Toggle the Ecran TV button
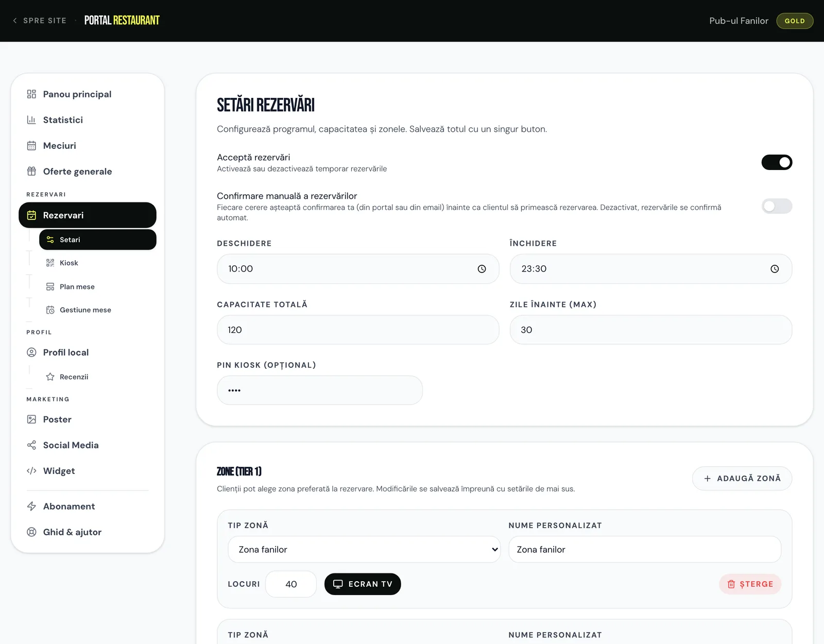Viewport: 824px width, 644px height. point(363,584)
